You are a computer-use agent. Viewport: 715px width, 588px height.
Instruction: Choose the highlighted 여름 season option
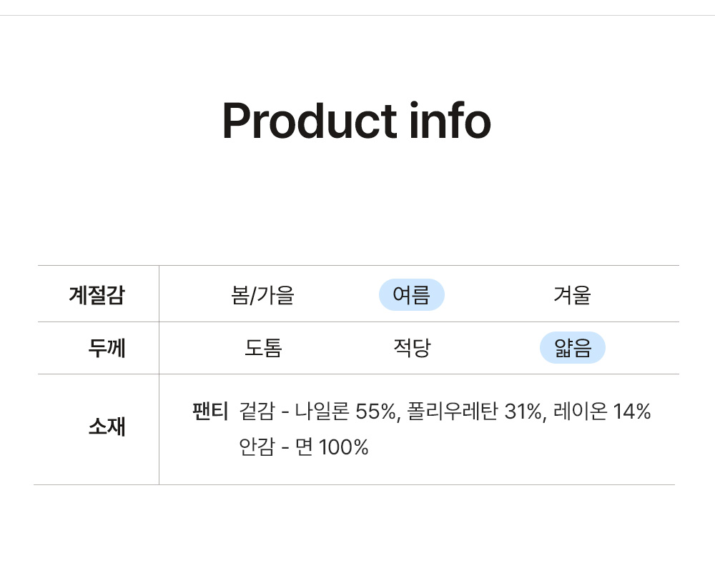pos(411,294)
